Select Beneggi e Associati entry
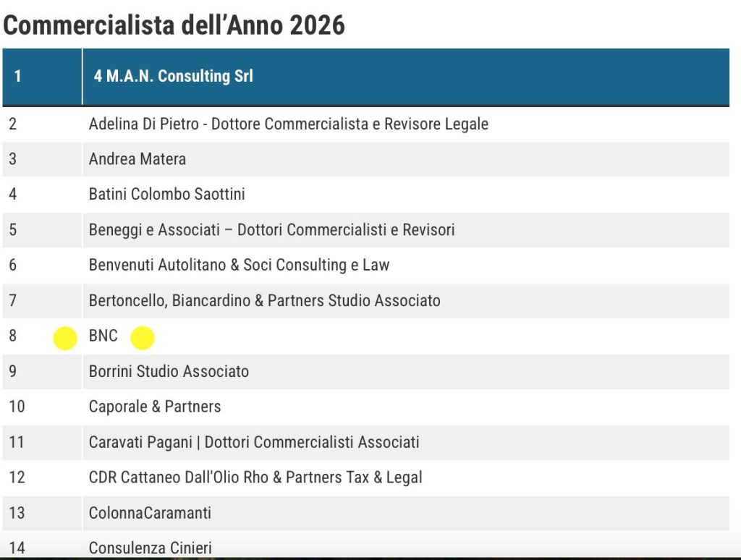Screen dimensions: 741x560 [x=271, y=230]
